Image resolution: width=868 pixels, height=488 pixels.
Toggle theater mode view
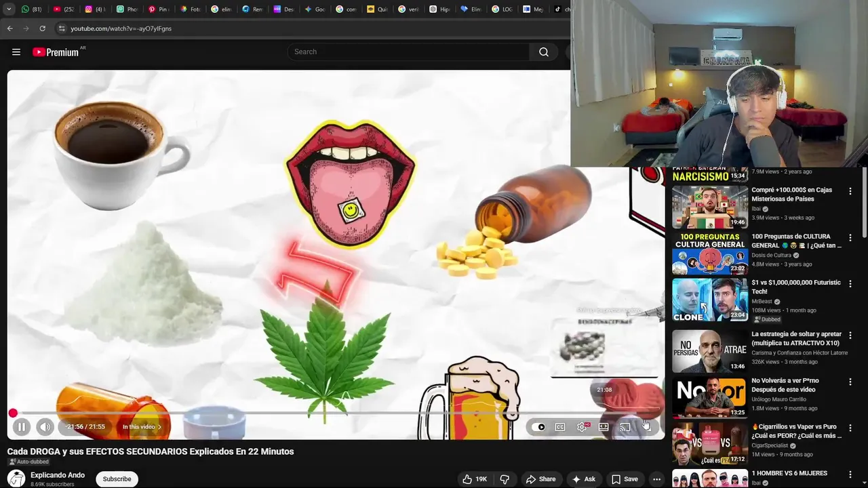604,427
